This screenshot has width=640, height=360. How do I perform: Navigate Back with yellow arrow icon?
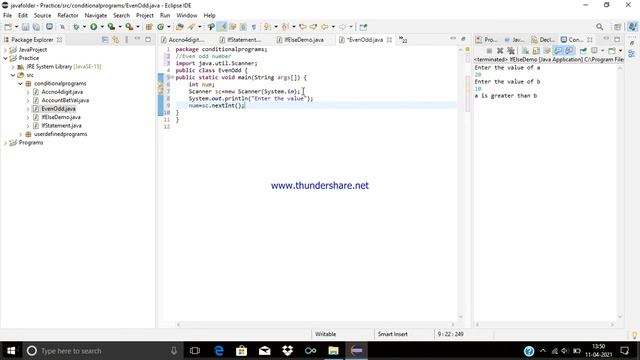point(324,27)
